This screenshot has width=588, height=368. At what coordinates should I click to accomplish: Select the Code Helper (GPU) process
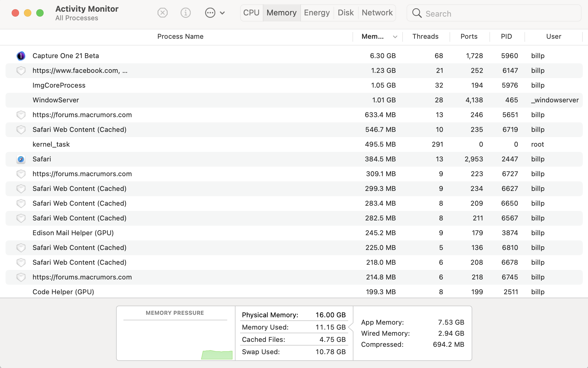pyautogui.click(x=63, y=292)
